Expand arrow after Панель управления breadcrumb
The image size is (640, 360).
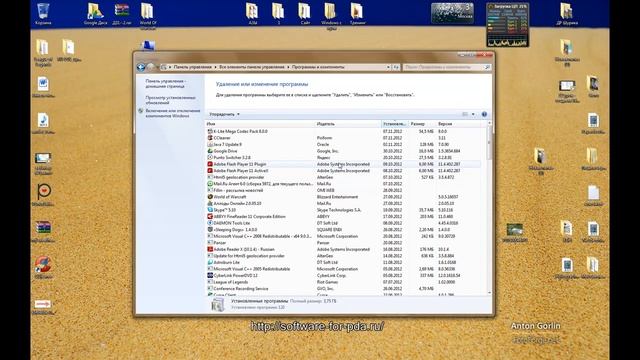click(x=215, y=67)
